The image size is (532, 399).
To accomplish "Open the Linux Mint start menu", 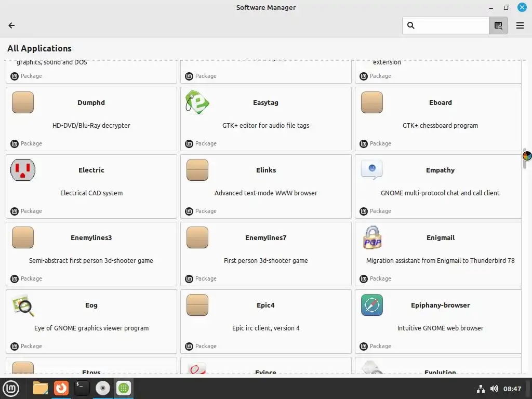I will (11, 389).
